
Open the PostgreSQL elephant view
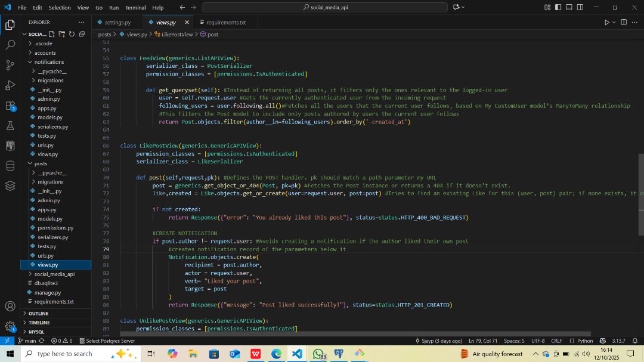coord(10,146)
